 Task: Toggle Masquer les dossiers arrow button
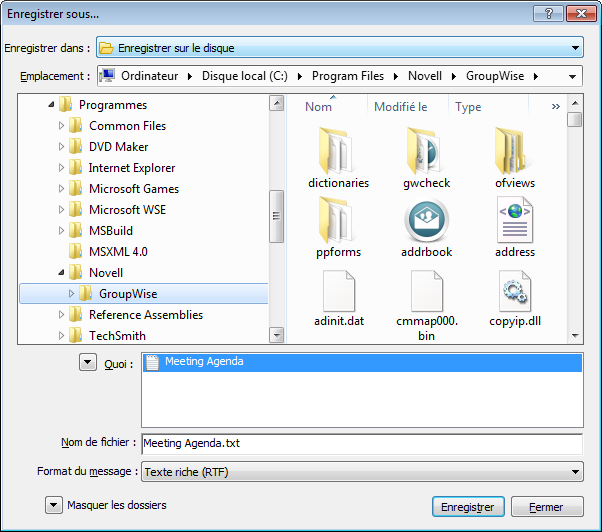pos(54,505)
